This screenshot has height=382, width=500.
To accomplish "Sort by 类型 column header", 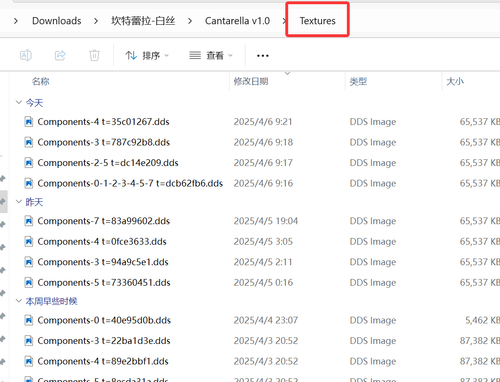I will pyautogui.click(x=358, y=81).
